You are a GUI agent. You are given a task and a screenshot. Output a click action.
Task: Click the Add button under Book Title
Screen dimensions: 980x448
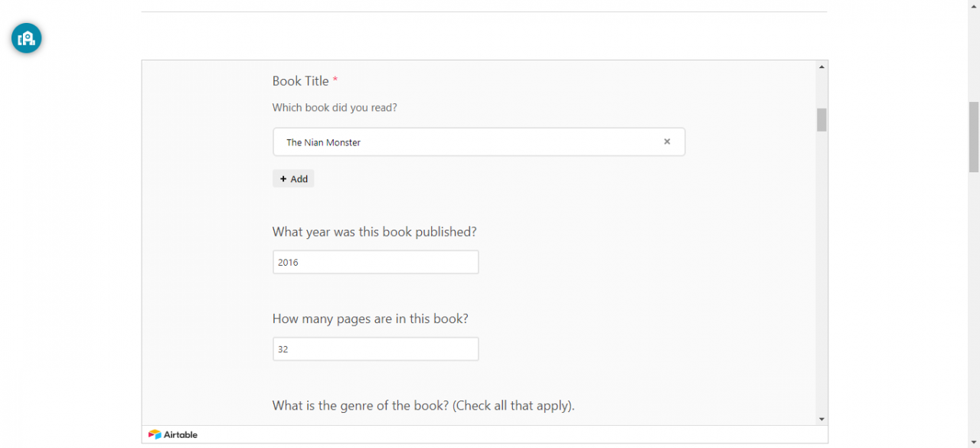point(293,178)
